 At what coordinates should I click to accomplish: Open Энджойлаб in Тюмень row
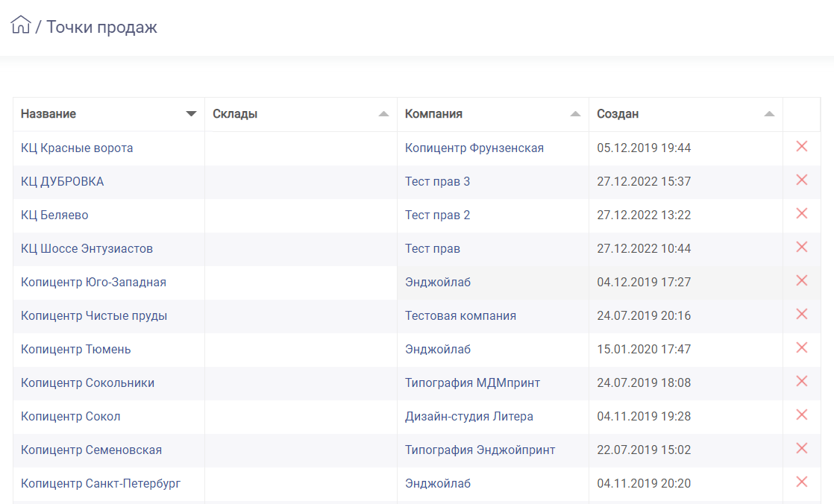[438, 349]
